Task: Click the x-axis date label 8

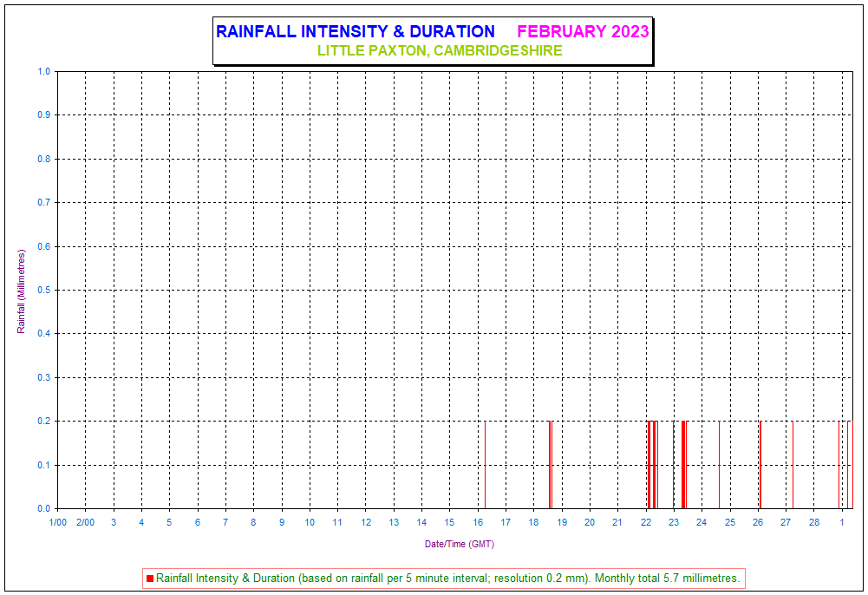Action: coord(253,522)
